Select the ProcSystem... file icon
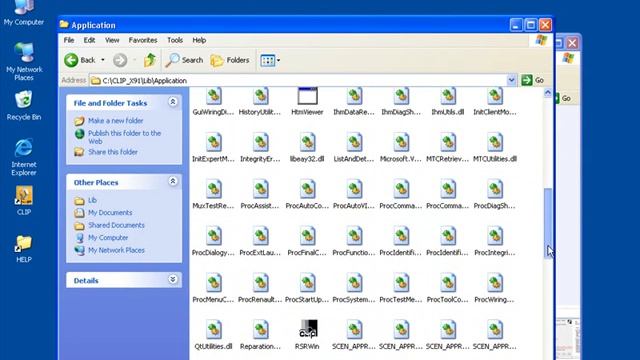This screenshot has height=360, width=640. pyautogui.click(x=354, y=283)
